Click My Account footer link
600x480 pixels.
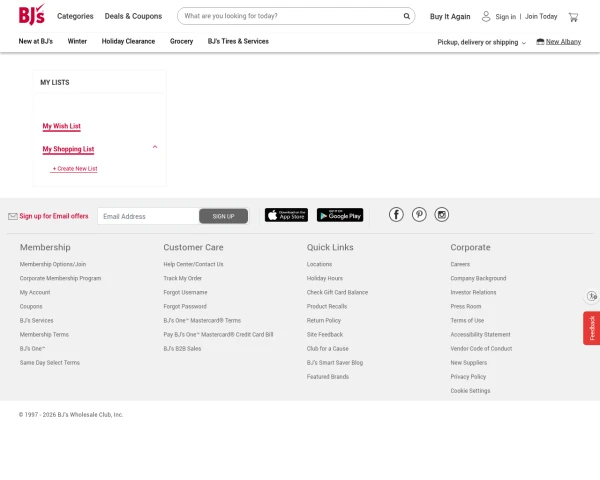click(35, 292)
